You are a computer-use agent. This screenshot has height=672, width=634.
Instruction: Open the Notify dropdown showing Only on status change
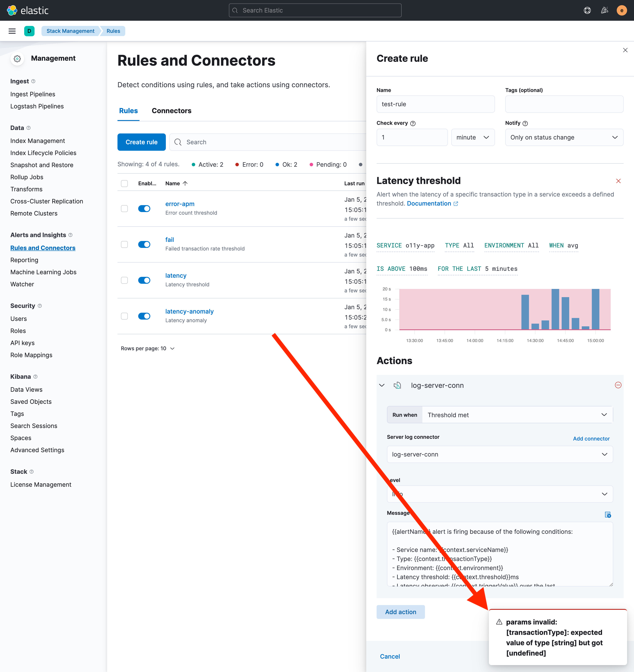564,137
